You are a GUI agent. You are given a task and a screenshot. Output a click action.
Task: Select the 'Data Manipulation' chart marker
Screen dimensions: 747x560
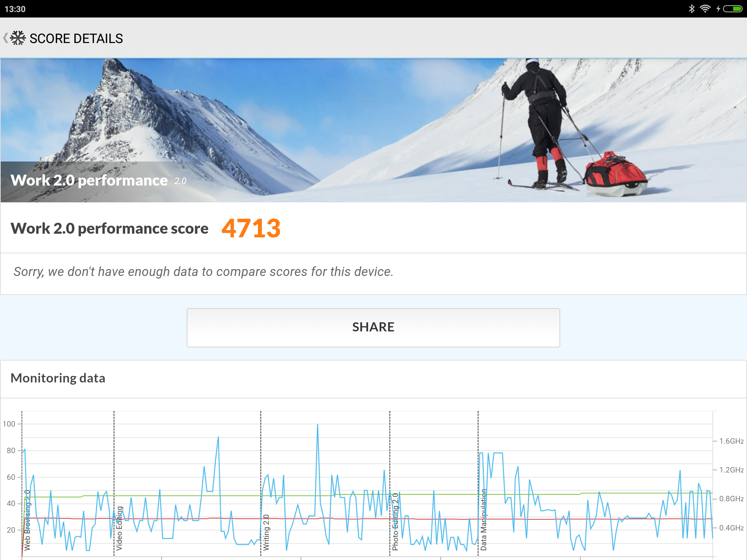click(x=483, y=520)
